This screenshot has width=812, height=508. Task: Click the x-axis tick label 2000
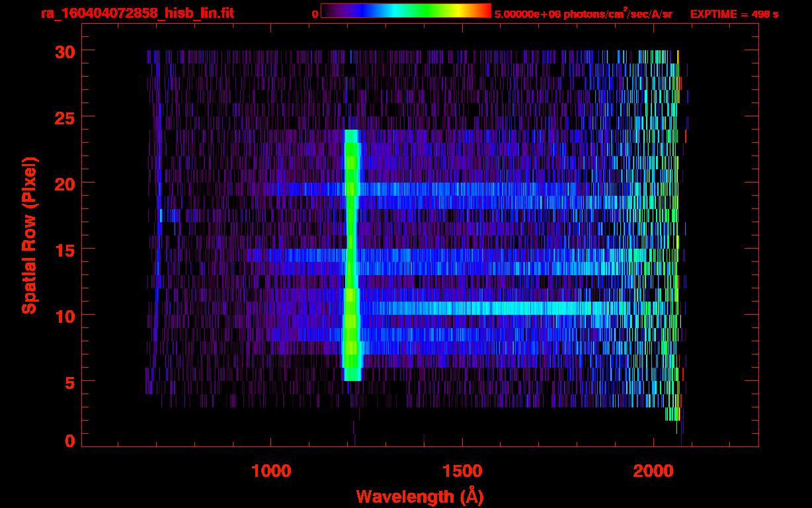(x=653, y=471)
